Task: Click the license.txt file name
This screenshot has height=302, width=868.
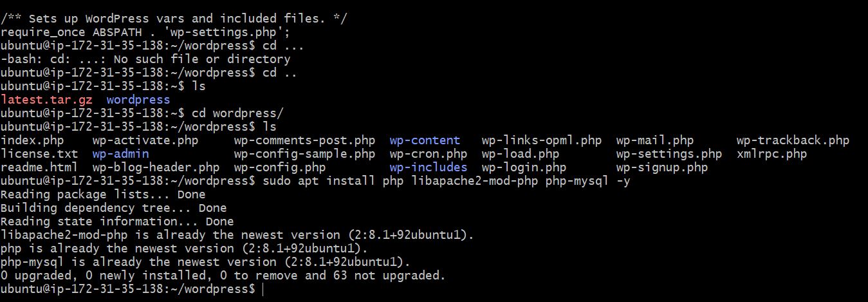Action: pos(39,154)
